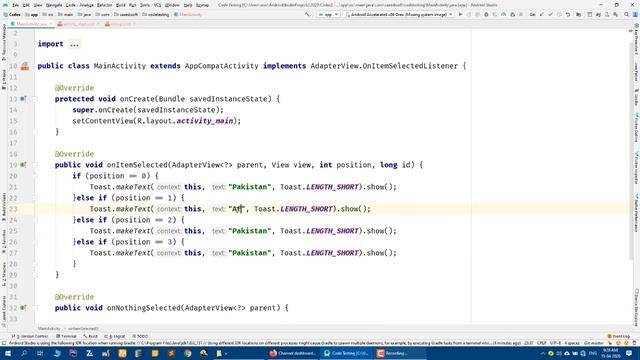Click activity_main in setContentView line
This screenshot has height=360, width=640.
point(204,121)
